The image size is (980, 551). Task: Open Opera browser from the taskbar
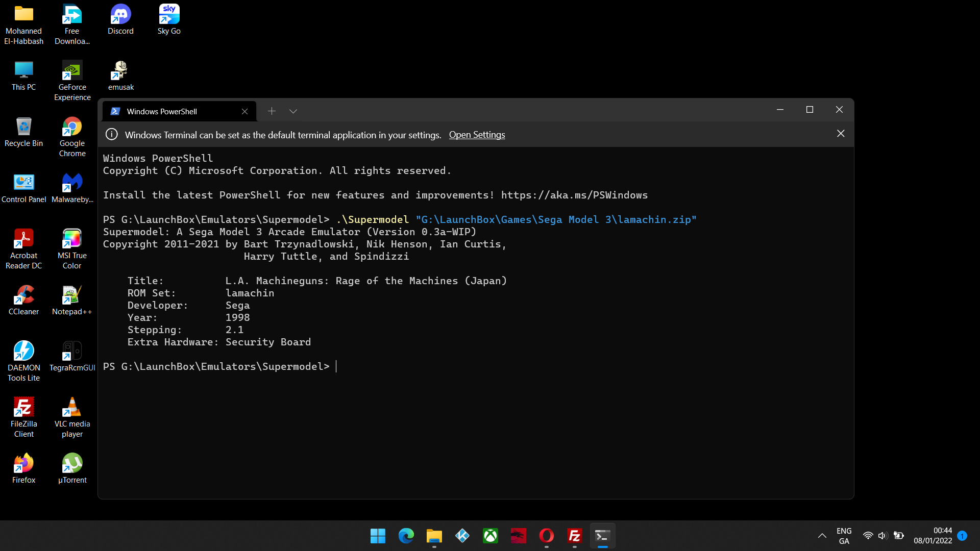[547, 536]
